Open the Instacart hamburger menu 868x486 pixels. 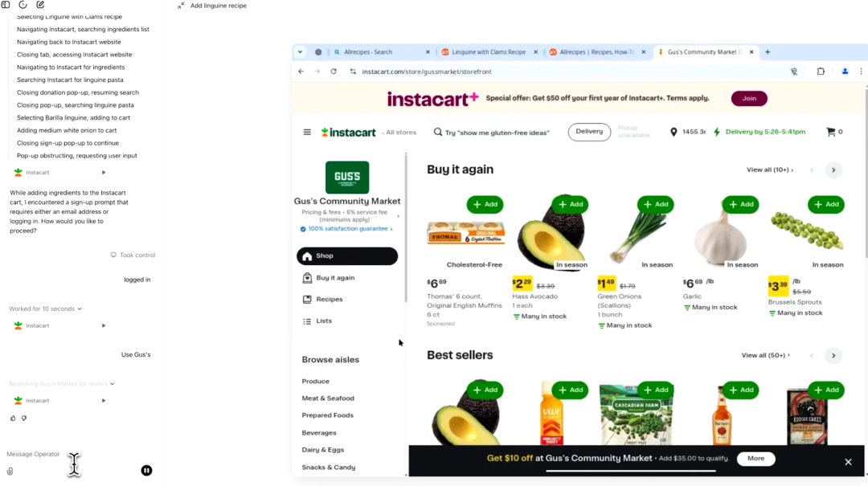[x=307, y=133]
